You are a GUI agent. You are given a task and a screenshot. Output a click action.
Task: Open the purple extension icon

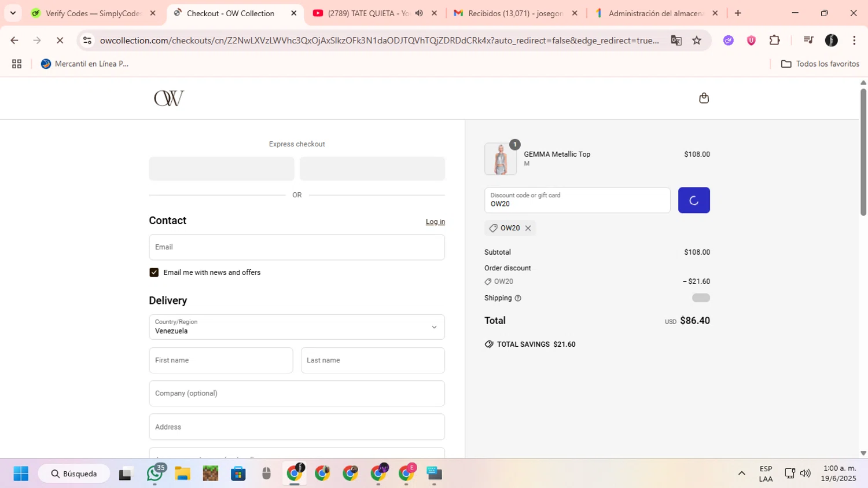click(729, 41)
